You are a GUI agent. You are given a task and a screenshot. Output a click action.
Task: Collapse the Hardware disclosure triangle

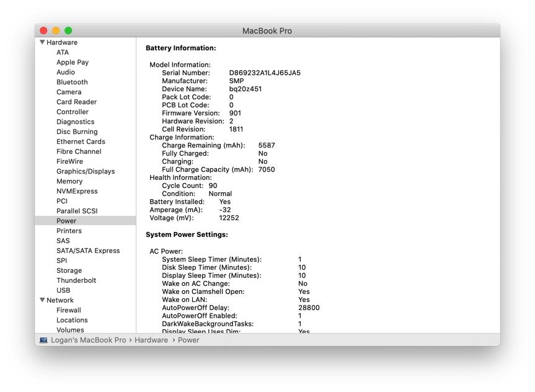coord(42,42)
